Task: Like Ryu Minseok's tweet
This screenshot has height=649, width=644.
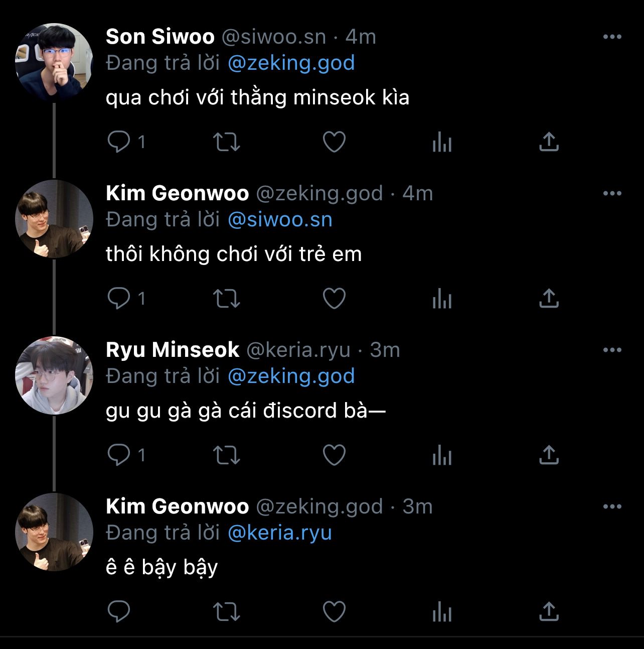Action: pos(334,455)
